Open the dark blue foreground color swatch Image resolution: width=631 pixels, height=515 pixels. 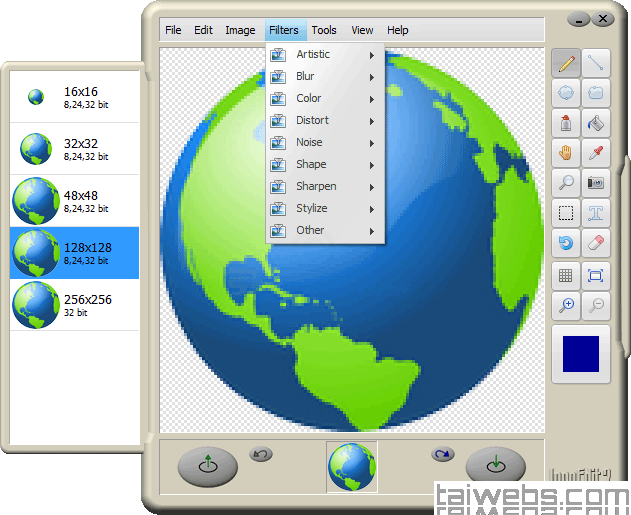(581, 355)
